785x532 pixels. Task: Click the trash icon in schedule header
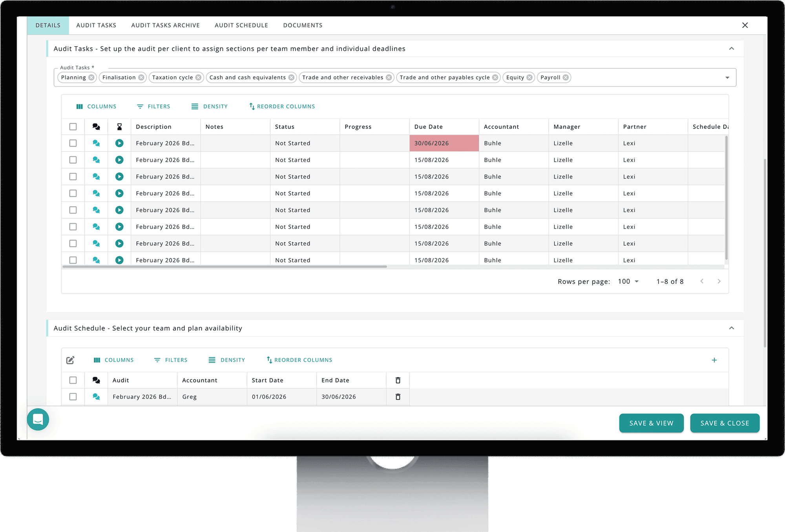(398, 380)
